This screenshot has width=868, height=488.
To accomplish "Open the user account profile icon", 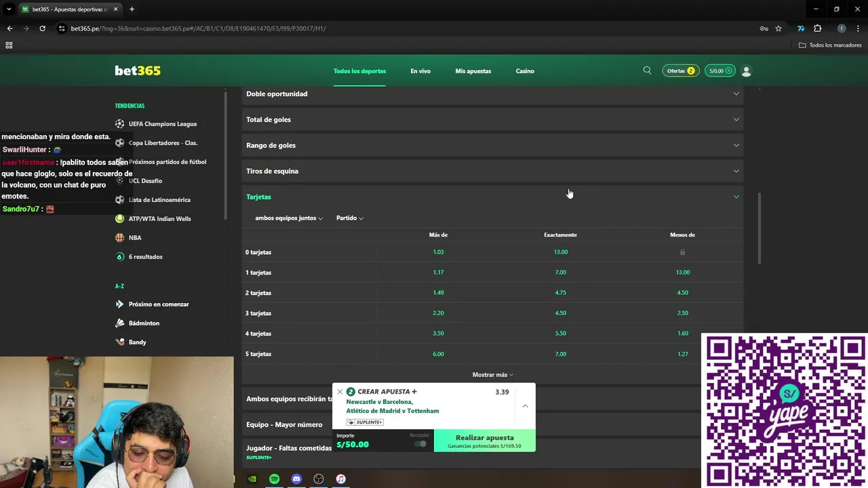I will [x=747, y=70].
